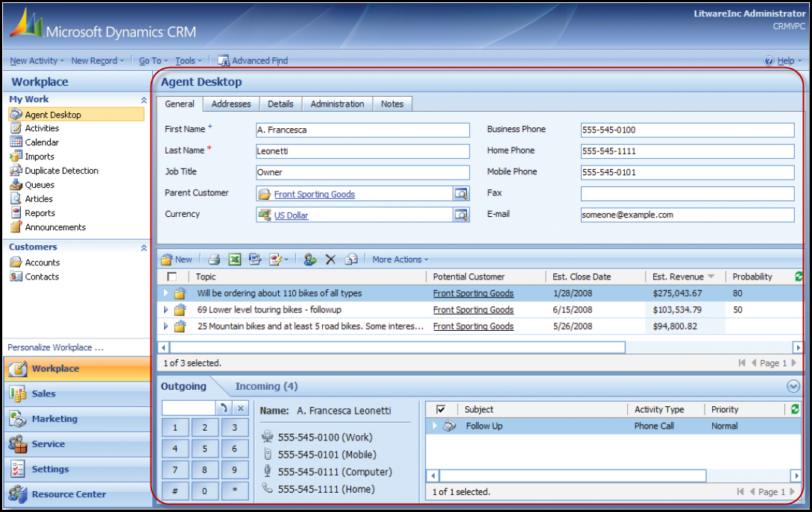Open the Sales area icon
812x512 pixels.
coord(18,394)
